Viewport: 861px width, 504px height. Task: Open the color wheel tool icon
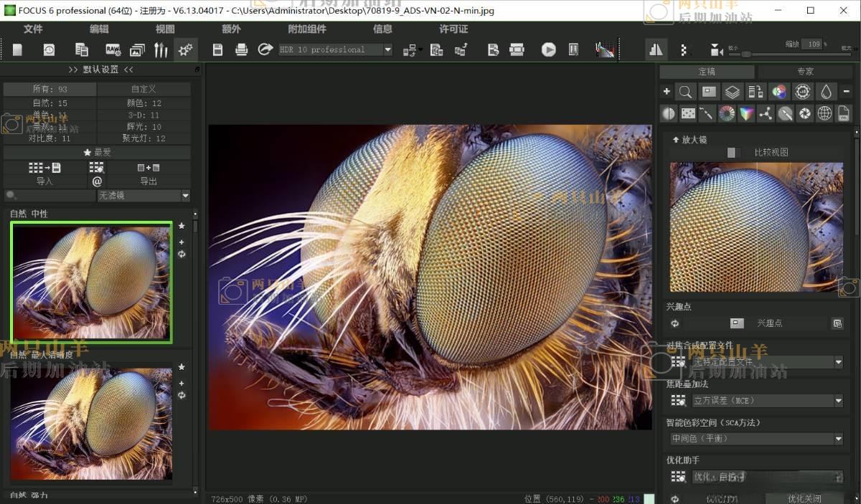727,113
